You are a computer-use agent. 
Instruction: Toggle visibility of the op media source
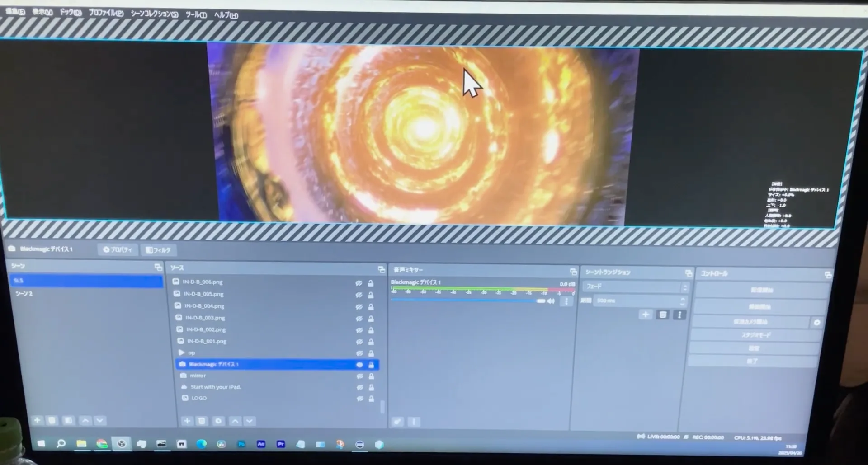pos(360,353)
